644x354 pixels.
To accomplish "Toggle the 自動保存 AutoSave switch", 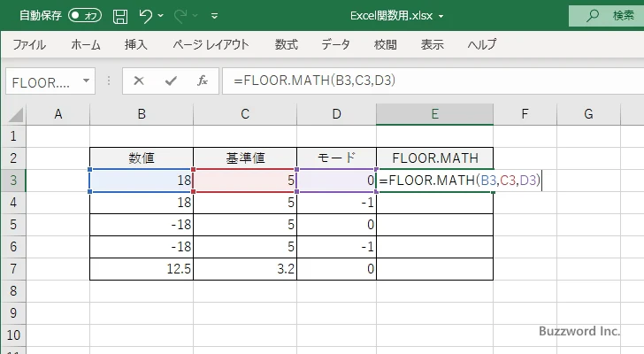I will pos(85,16).
